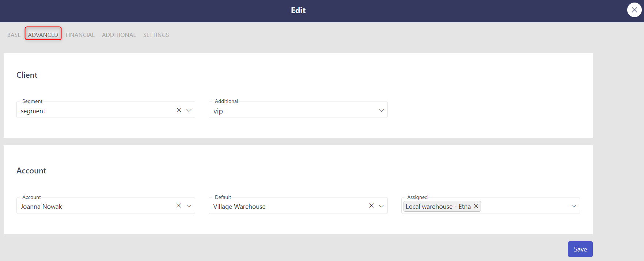
Task: Switch to the BASE tab
Action: 14,35
